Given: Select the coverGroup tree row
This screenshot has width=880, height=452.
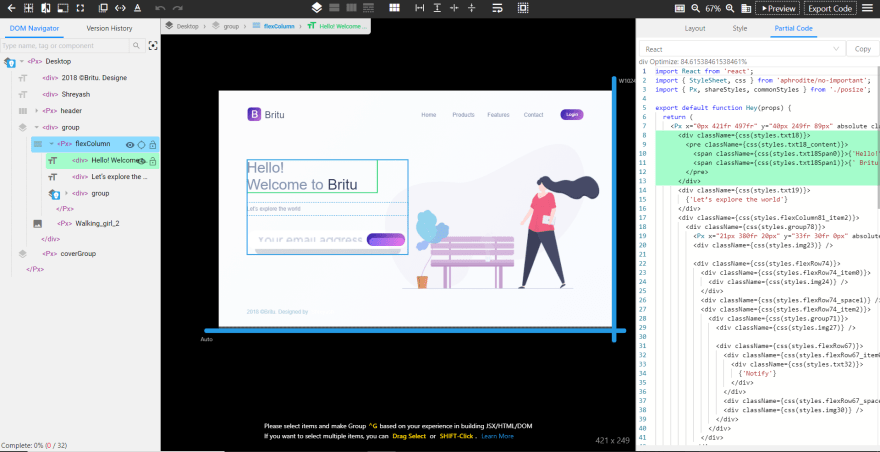Looking at the screenshot, I should pos(80,254).
